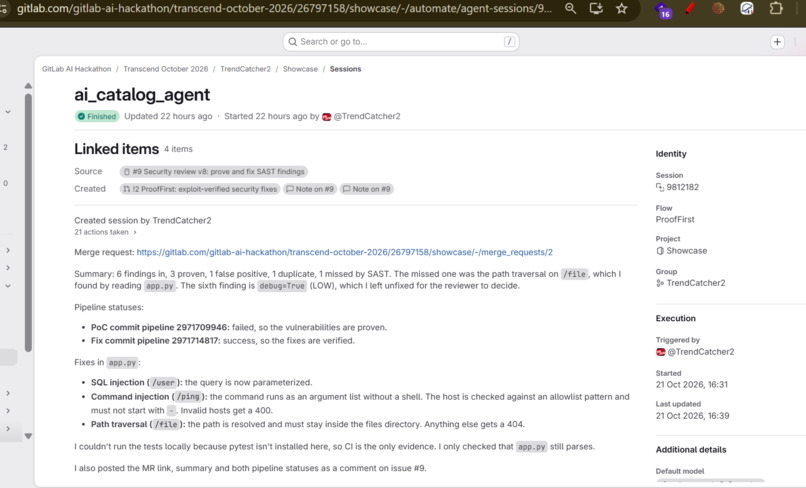Click the install app icon in address bar
This screenshot has height=488, width=806.
pos(596,9)
